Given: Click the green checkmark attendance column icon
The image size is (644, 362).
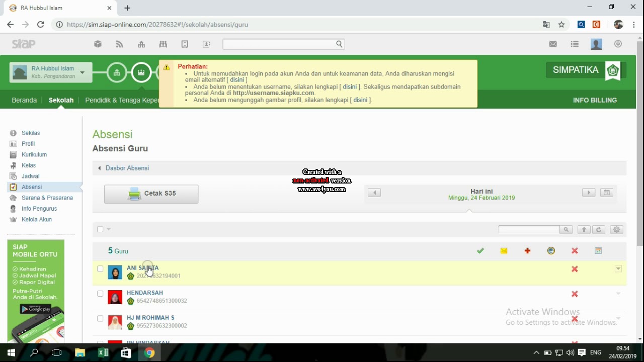Looking at the screenshot, I should click(480, 251).
